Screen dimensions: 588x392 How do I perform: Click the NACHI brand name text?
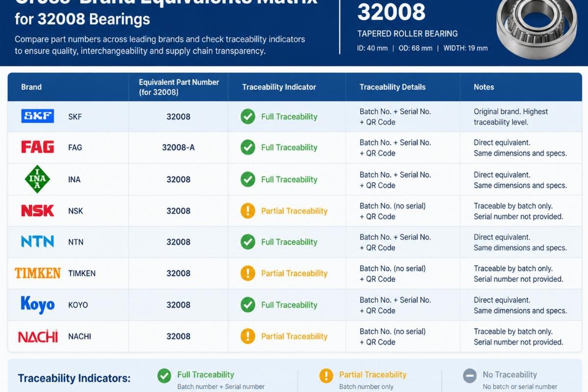tap(79, 336)
